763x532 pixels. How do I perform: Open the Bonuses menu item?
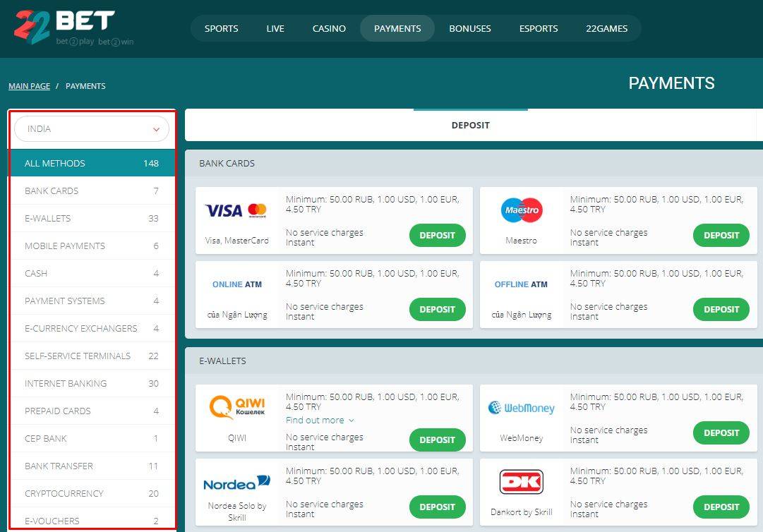pos(470,28)
